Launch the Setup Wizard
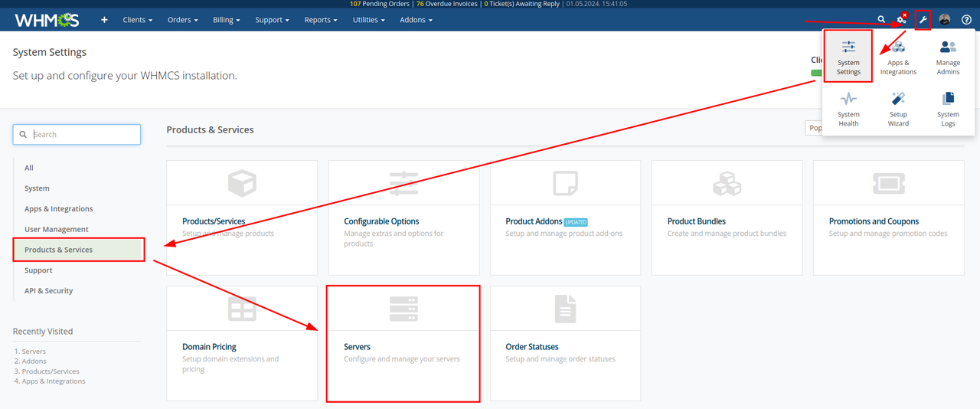The image size is (980, 409). (x=898, y=109)
